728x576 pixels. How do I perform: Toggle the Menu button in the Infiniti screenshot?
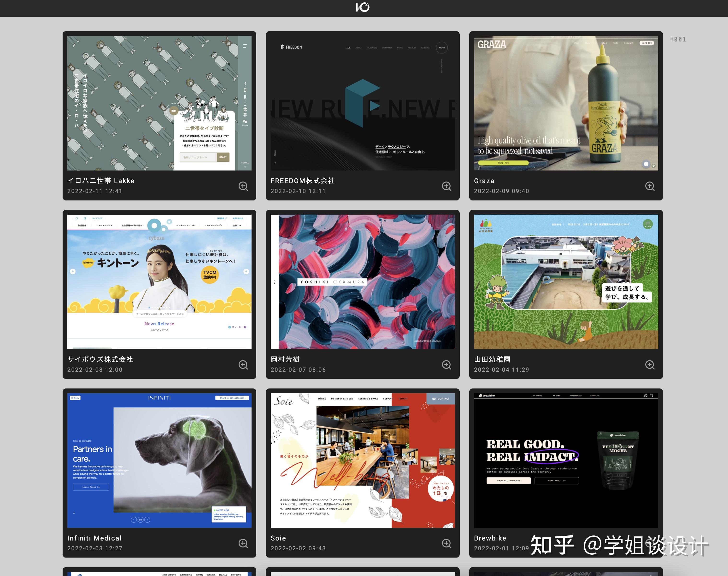[x=75, y=398]
